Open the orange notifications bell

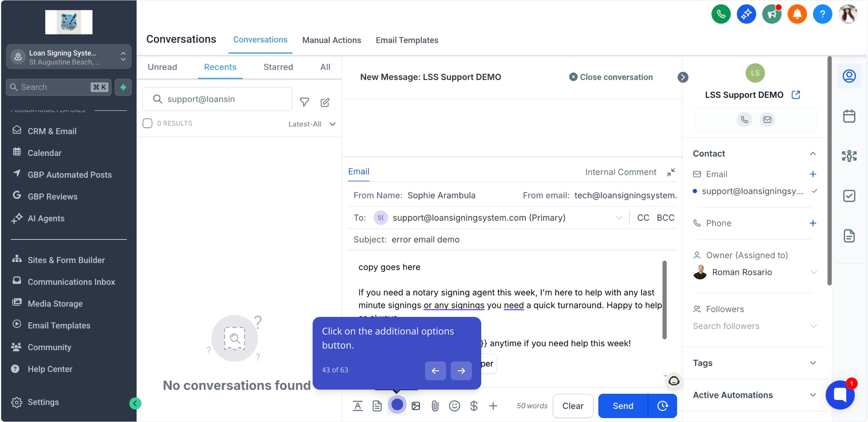pos(797,14)
